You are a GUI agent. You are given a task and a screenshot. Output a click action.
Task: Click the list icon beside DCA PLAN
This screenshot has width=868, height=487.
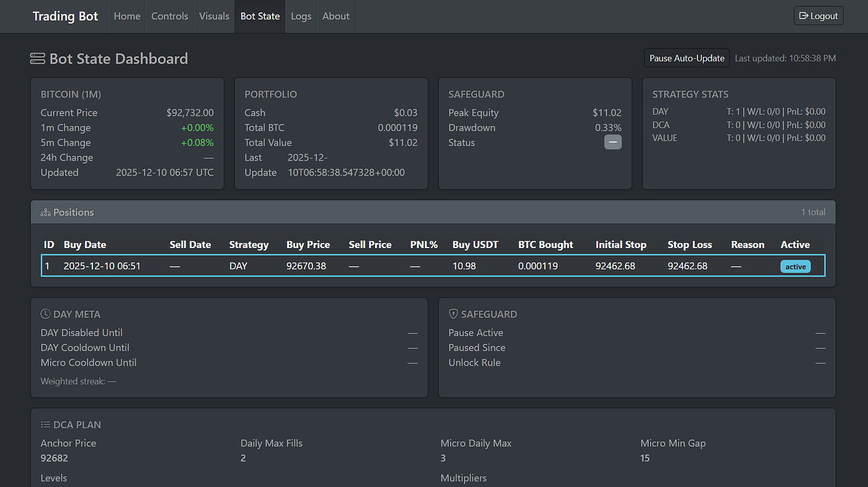tap(45, 424)
